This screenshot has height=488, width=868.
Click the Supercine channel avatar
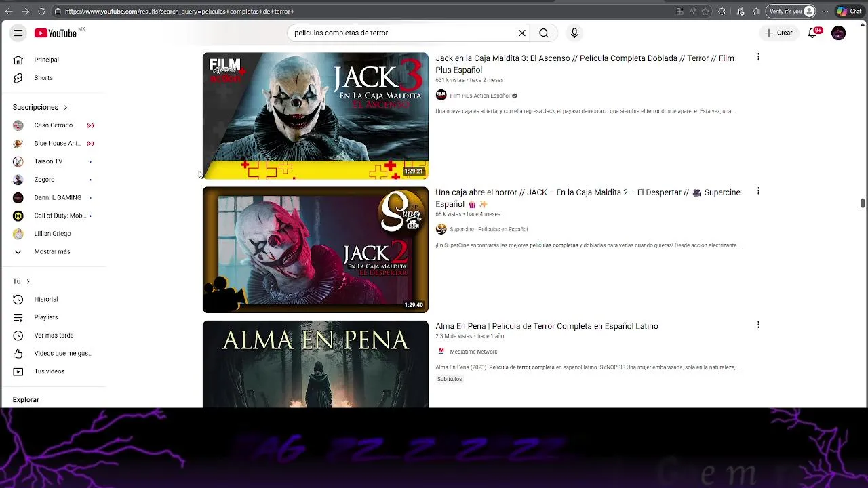pos(441,229)
